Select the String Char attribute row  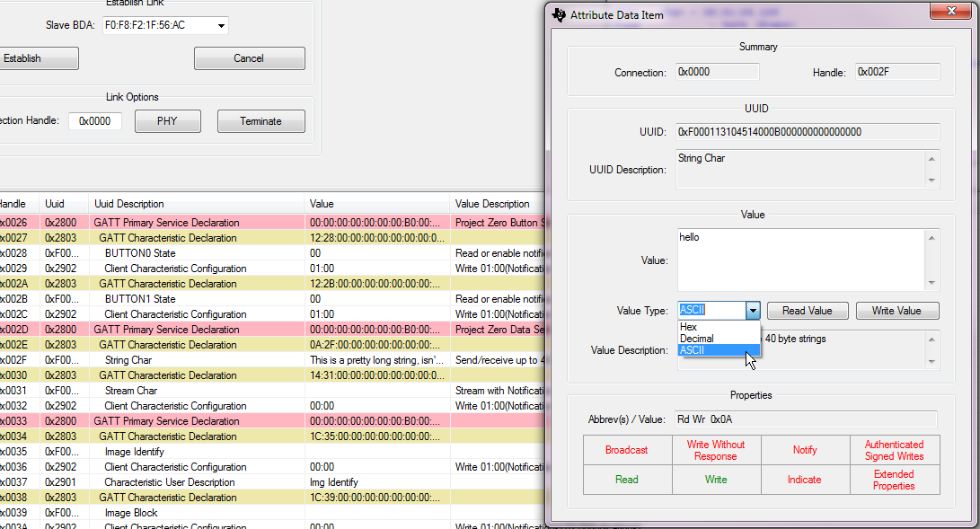click(225, 359)
